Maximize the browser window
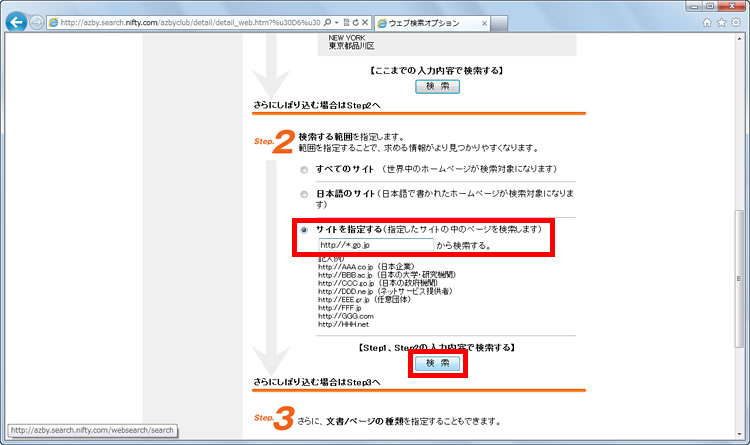Viewport: 750px width, 445px height. coord(710,6)
